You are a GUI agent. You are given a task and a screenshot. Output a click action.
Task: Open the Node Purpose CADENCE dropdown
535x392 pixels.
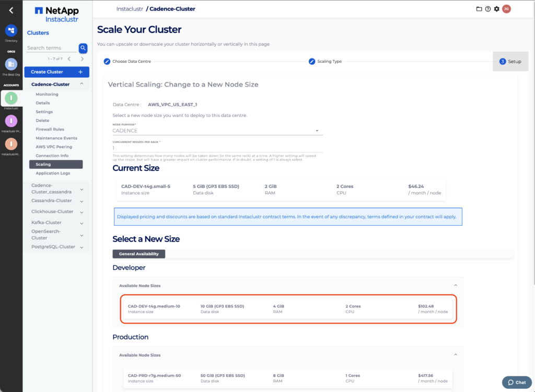(217, 131)
